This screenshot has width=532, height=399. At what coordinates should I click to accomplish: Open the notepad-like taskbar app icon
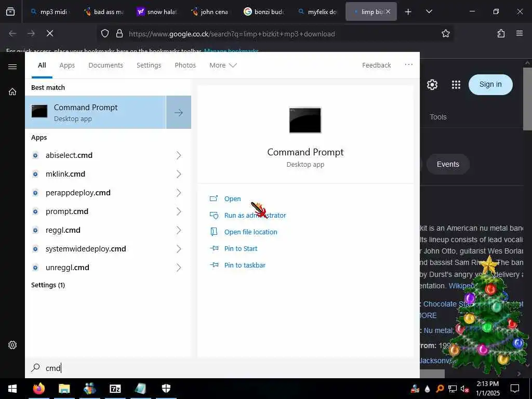point(140,389)
